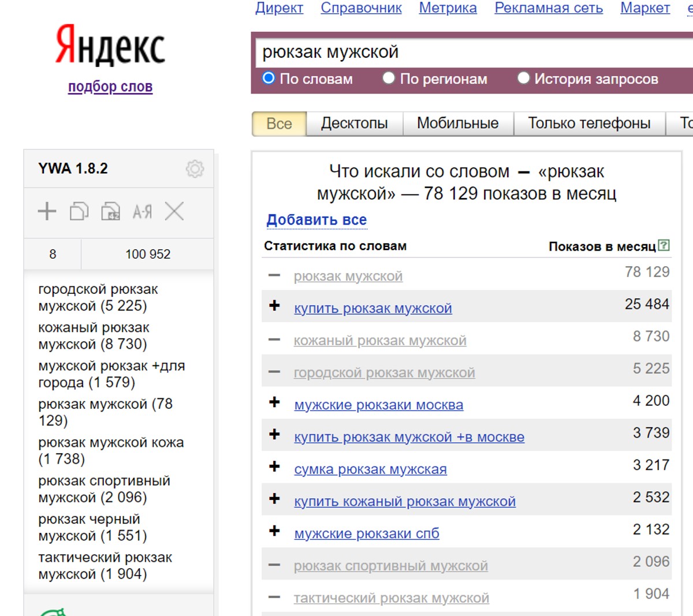Open the 'сумка рюкзак мужская' query link
693x616 pixels.
coord(371,469)
